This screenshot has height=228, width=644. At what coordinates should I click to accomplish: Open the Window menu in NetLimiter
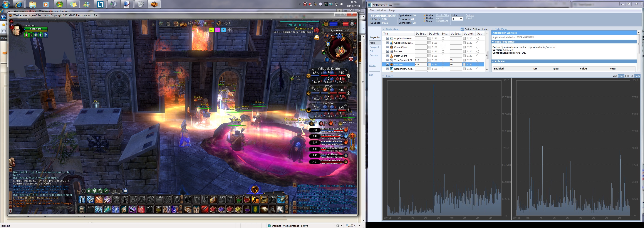pyautogui.click(x=381, y=10)
